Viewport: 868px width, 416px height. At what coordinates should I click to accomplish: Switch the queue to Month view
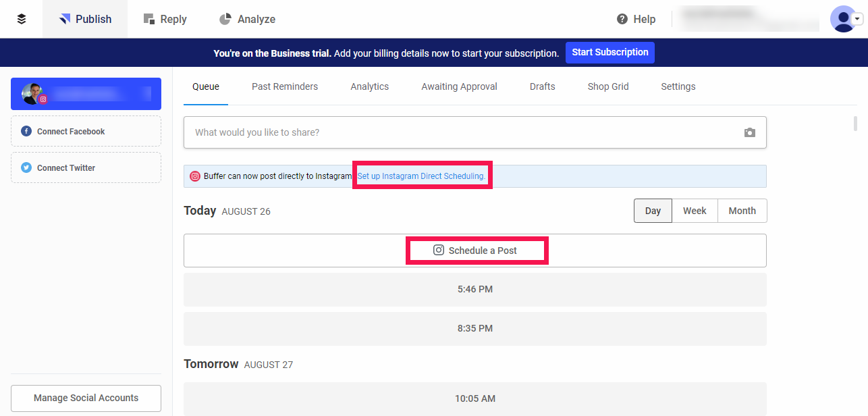pyautogui.click(x=742, y=210)
